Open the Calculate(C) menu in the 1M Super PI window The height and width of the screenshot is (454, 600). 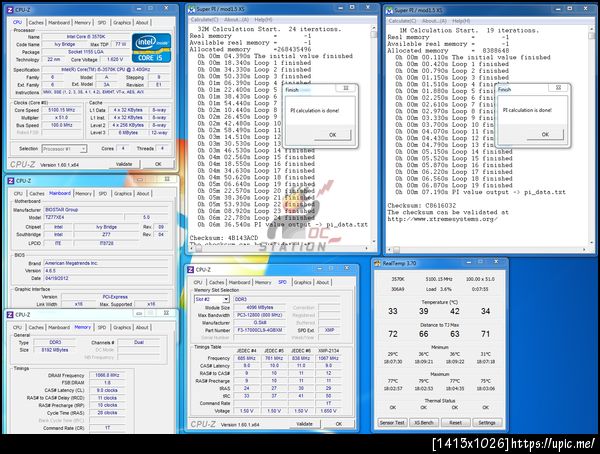point(402,21)
